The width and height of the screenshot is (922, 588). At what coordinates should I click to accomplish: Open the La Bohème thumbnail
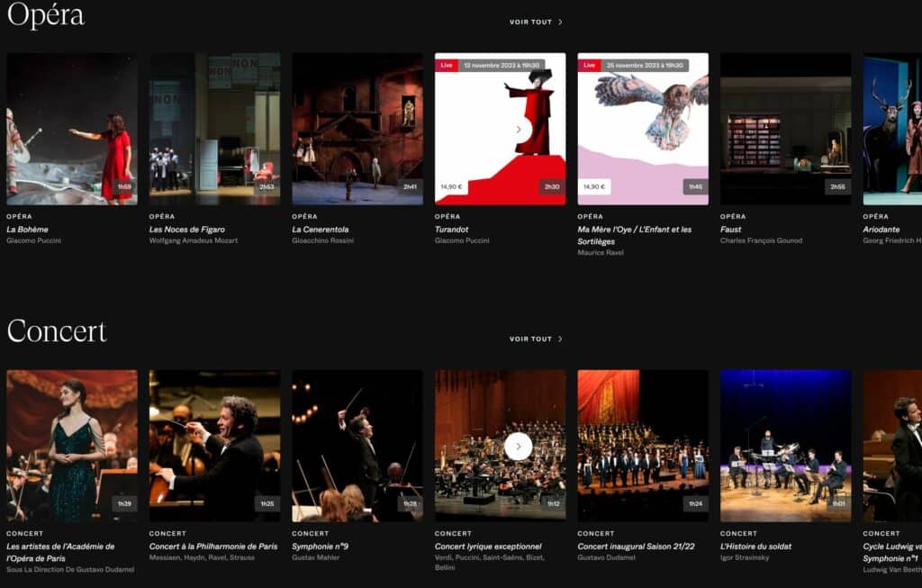[72, 129]
